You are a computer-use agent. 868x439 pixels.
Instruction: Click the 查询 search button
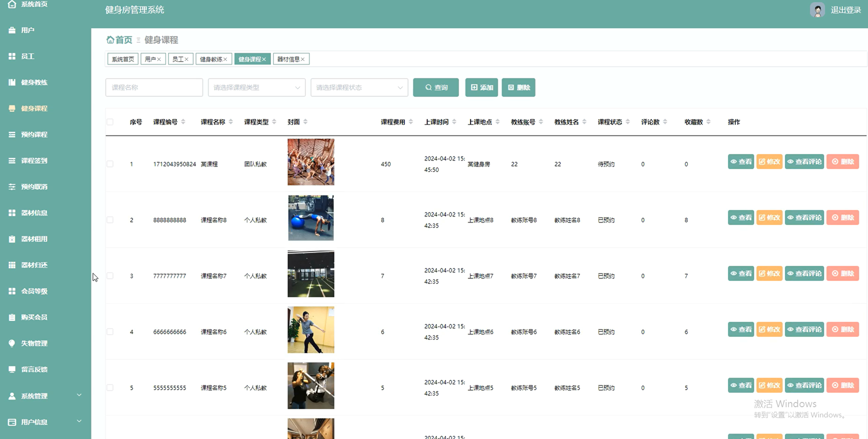[436, 88]
